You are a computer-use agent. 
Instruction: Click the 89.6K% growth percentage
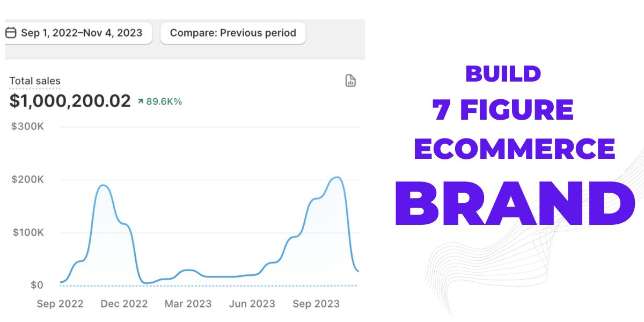point(164,101)
